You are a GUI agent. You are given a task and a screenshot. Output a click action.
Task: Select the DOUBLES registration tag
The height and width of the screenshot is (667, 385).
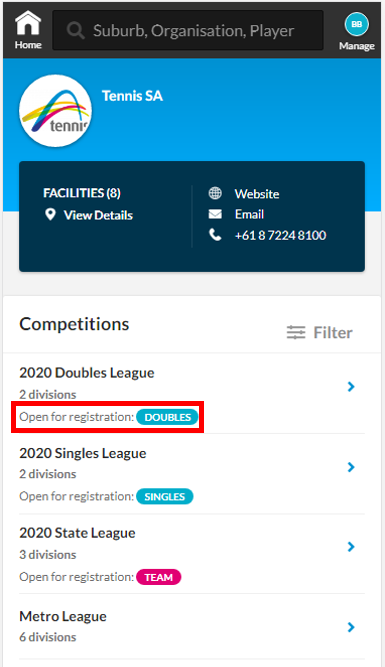tap(167, 417)
